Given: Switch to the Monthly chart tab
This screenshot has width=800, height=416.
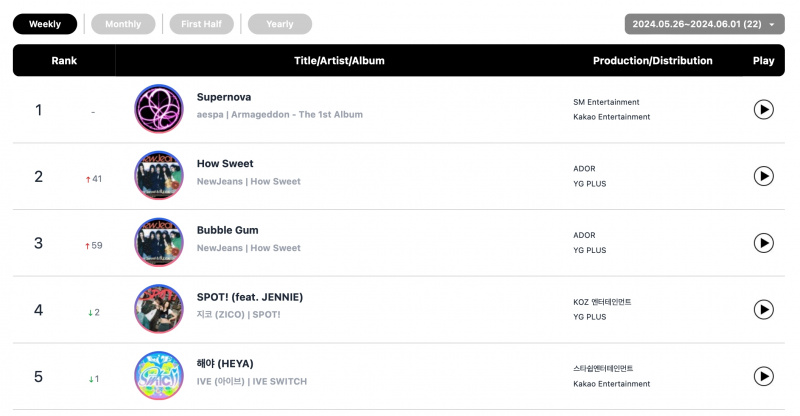Looking at the screenshot, I should pos(123,24).
